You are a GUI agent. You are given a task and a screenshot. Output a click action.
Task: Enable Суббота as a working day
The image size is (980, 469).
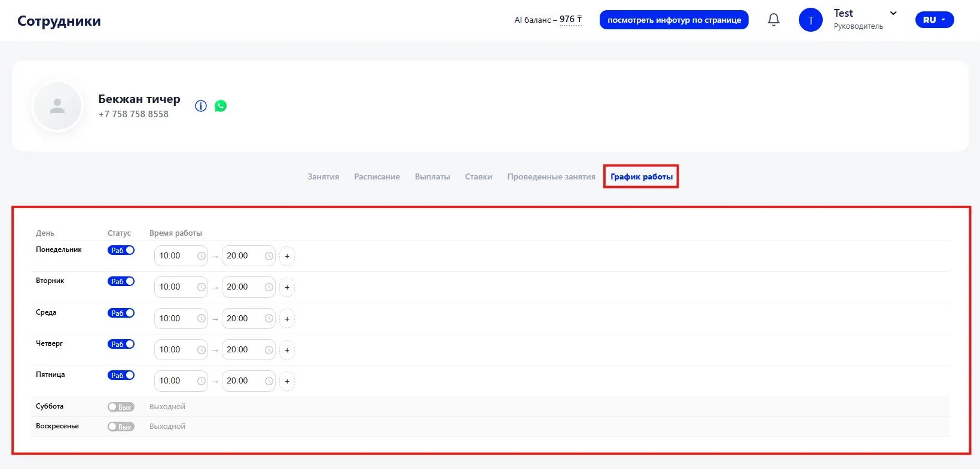121,407
